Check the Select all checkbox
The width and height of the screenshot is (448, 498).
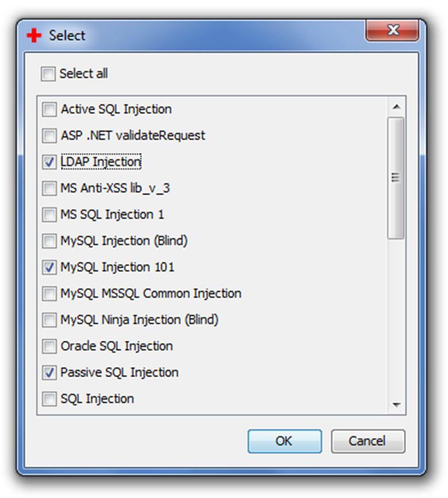tap(48, 74)
